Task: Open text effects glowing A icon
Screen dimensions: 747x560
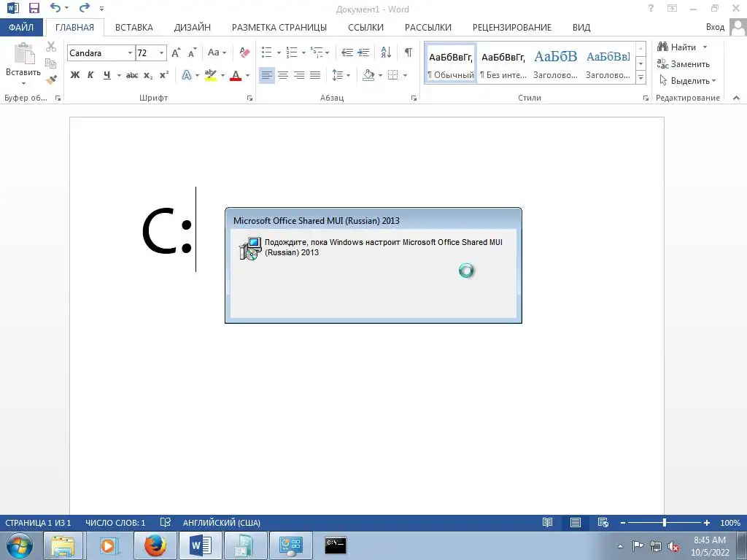Action: 187,75
